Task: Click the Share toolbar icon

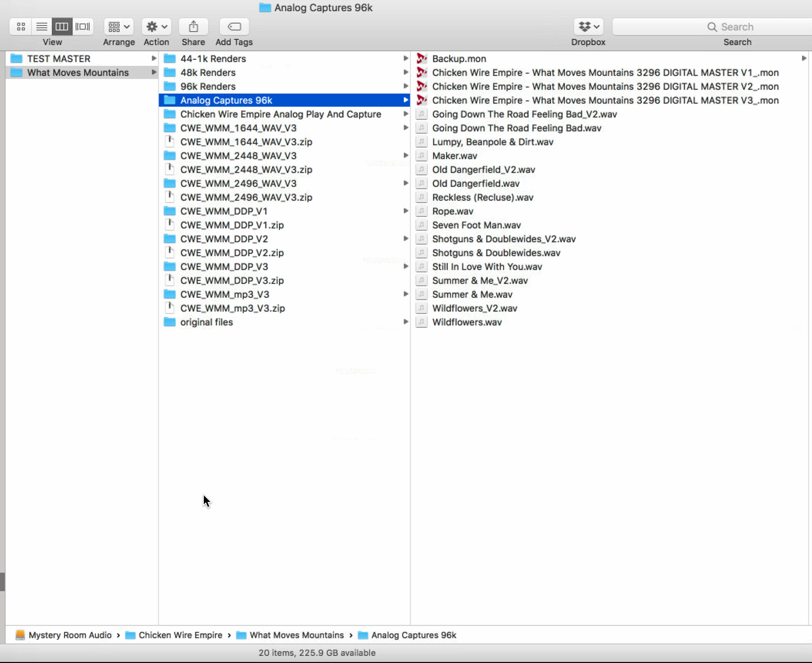Action: pos(193,27)
